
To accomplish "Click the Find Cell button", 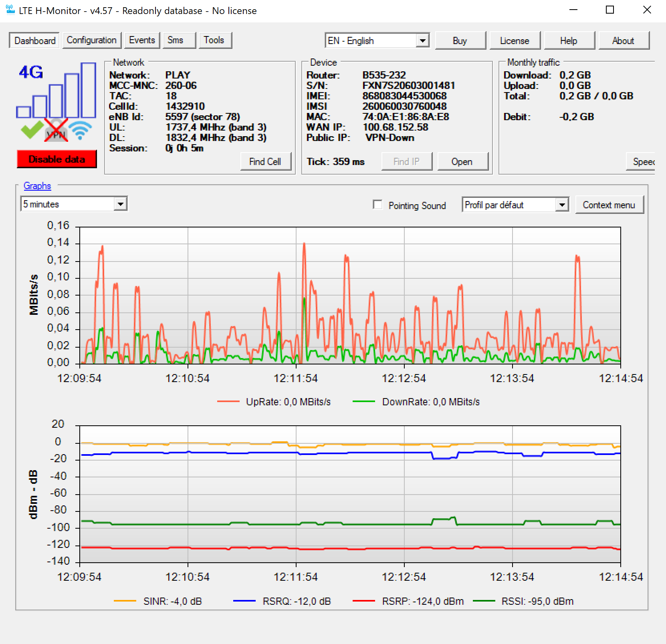I will [266, 161].
